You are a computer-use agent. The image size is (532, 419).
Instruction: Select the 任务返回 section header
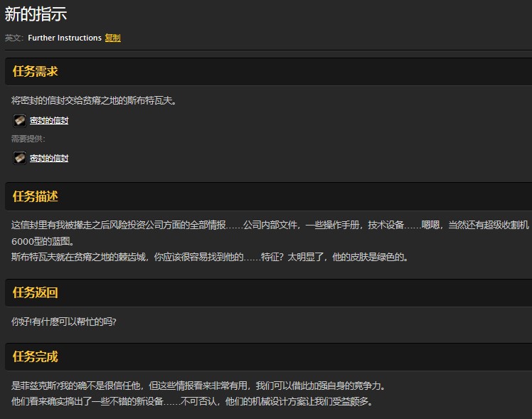(x=35, y=293)
